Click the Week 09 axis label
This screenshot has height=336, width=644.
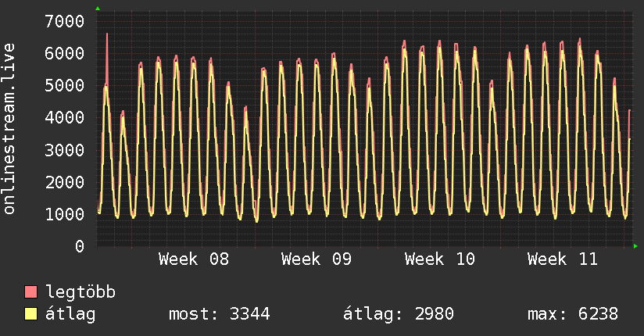317,259
